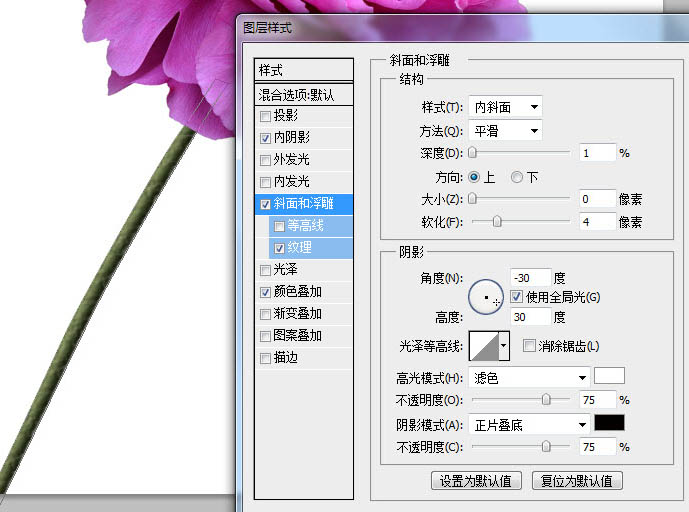Click the 设置为默认值 button

click(476, 481)
